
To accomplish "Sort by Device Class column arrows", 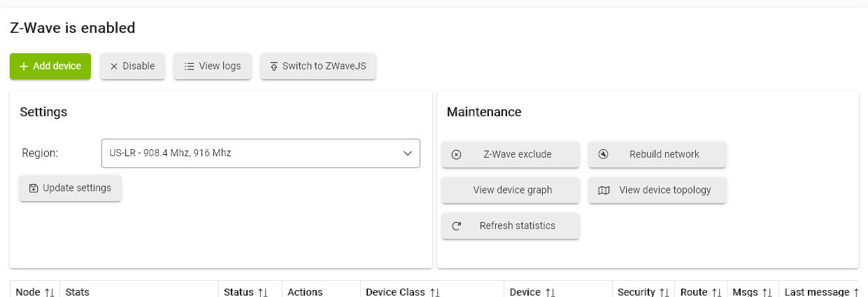I will click(x=435, y=292).
